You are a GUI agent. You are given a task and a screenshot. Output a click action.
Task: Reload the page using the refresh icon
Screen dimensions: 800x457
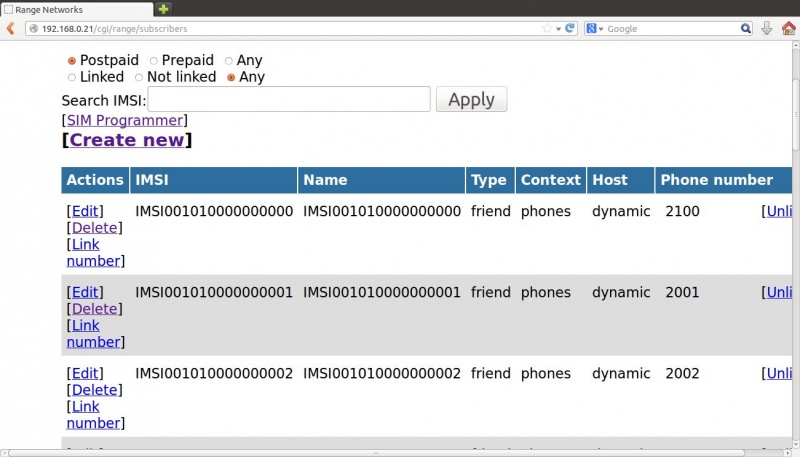click(570, 28)
